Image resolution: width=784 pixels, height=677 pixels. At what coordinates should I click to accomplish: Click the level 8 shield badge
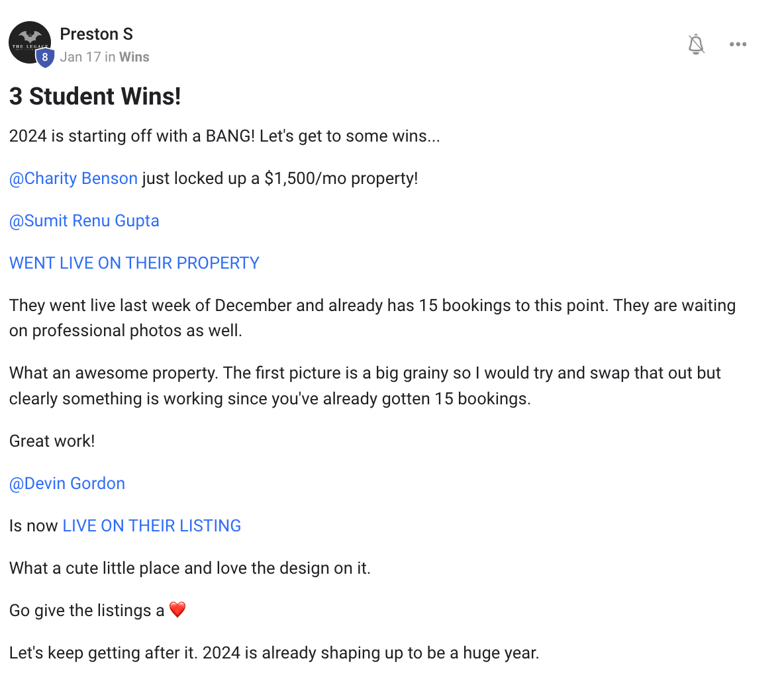45,58
